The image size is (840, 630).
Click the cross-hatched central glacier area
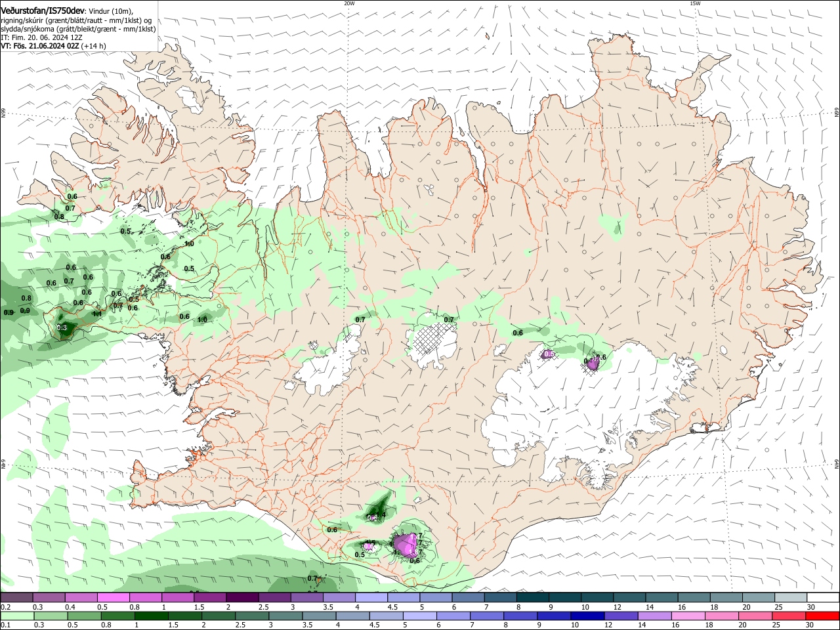431,344
